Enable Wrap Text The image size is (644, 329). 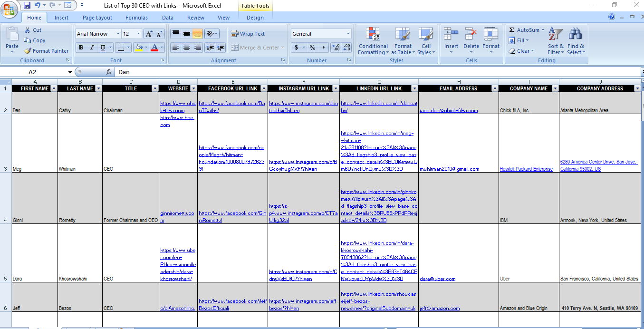(x=248, y=34)
